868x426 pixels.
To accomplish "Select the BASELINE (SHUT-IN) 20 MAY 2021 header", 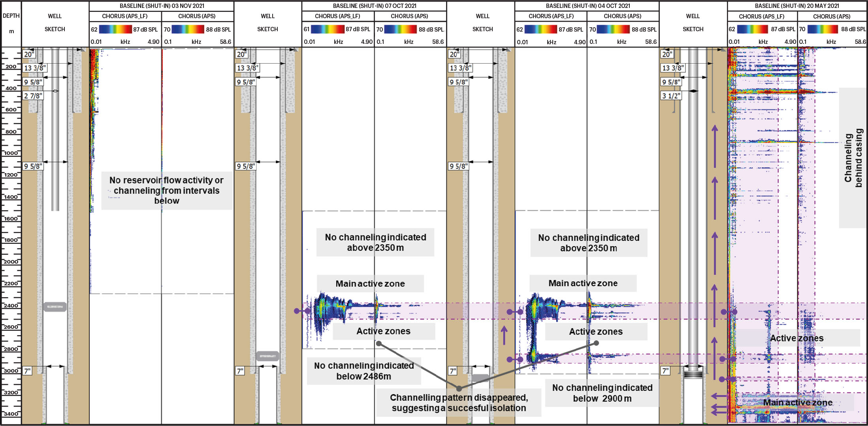I will 797,6.
